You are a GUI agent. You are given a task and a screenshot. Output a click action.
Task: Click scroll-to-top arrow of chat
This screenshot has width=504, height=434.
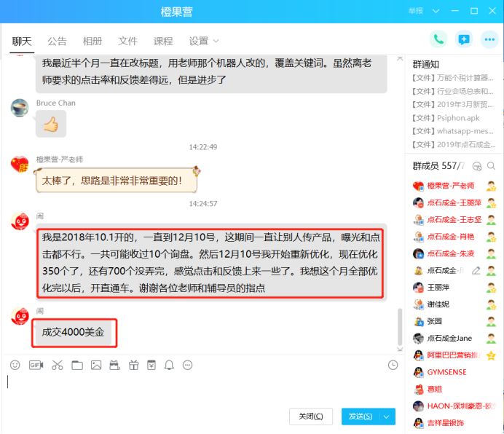[400, 58]
